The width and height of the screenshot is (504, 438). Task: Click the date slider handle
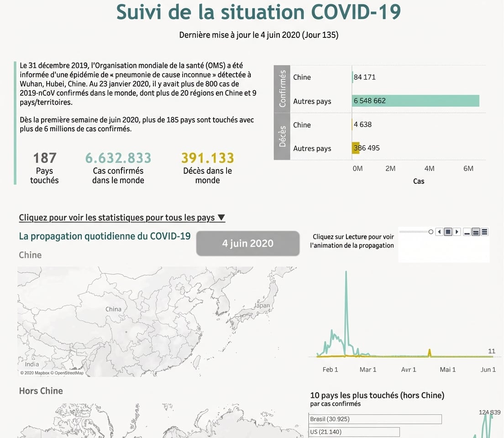pos(430,232)
